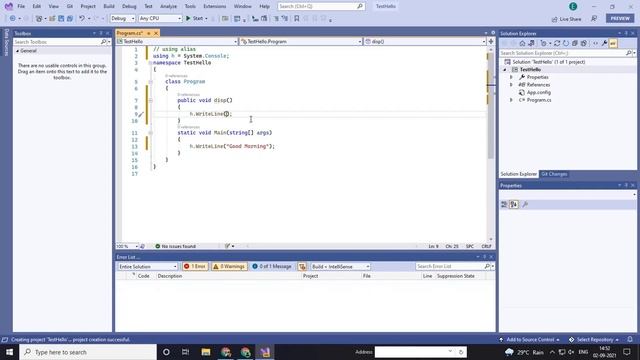
Task: Click the Live Share button
Action: [x=567, y=19]
